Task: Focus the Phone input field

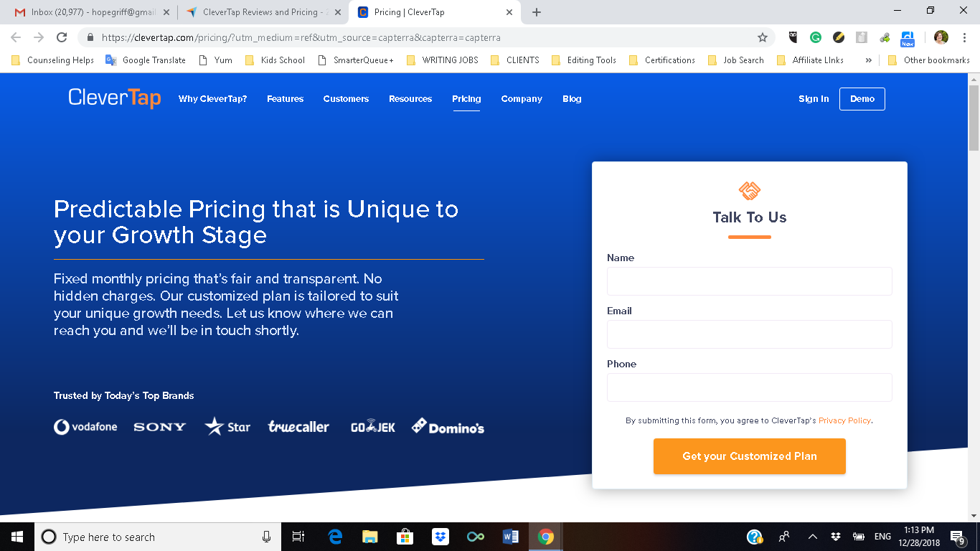Action: 750,387
